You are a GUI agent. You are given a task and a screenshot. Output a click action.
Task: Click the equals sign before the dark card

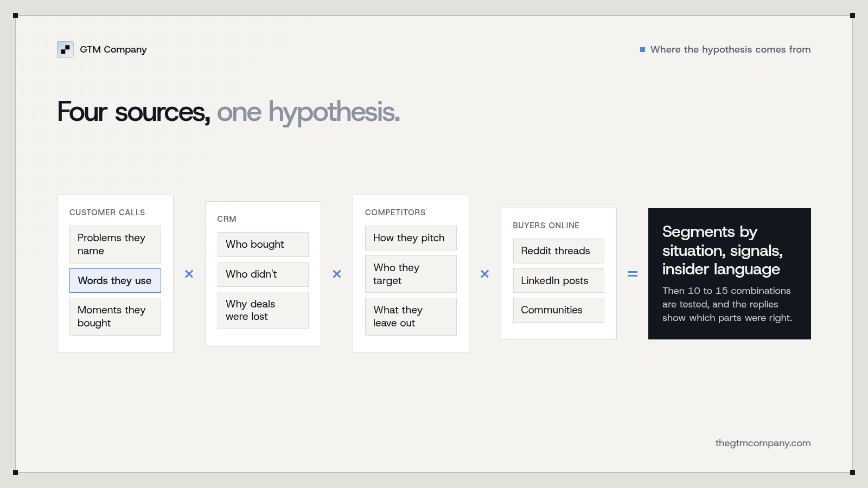633,274
